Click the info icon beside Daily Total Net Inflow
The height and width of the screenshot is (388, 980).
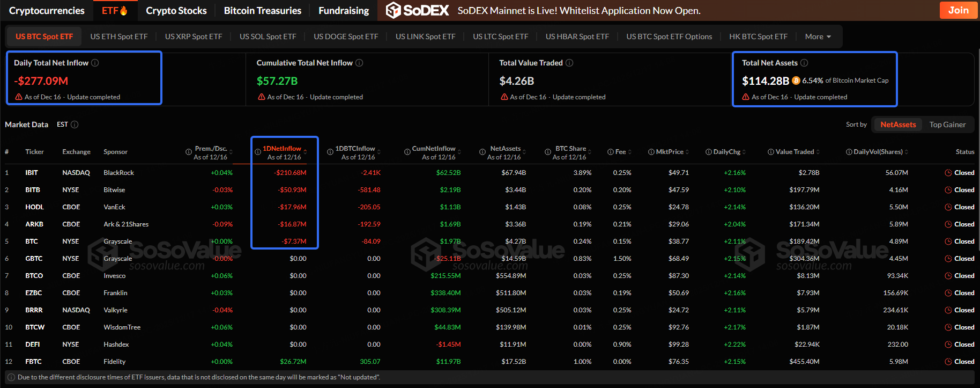(x=95, y=63)
